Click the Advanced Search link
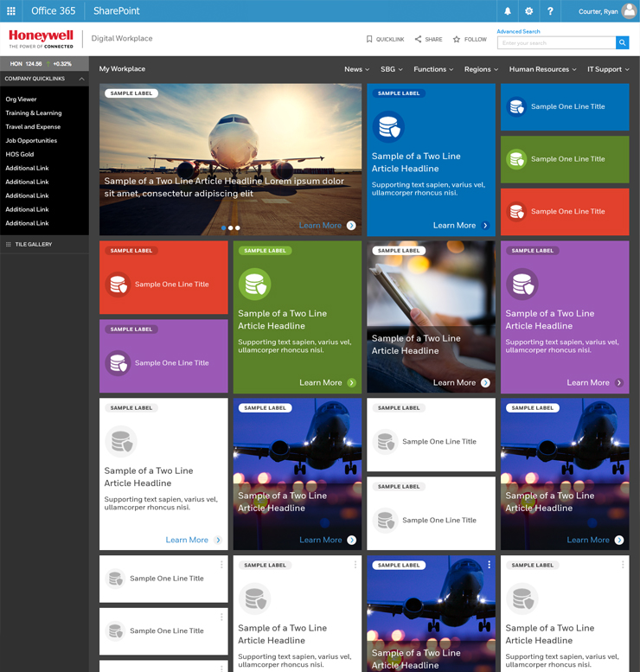 click(x=518, y=31)
